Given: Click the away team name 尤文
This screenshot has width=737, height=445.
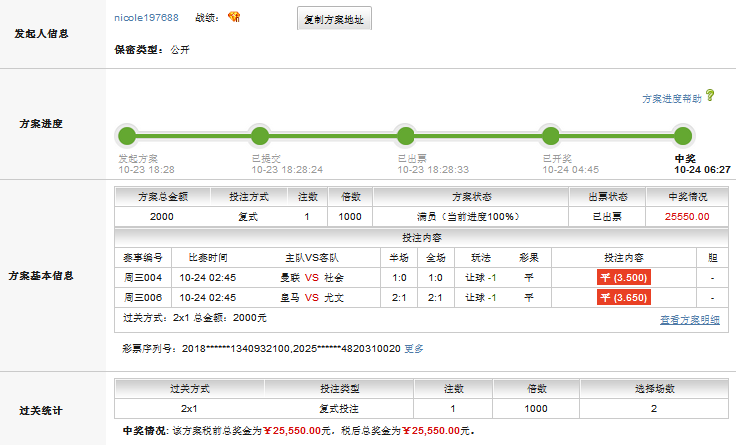Looking at the screenshot, I should point(334,297).
